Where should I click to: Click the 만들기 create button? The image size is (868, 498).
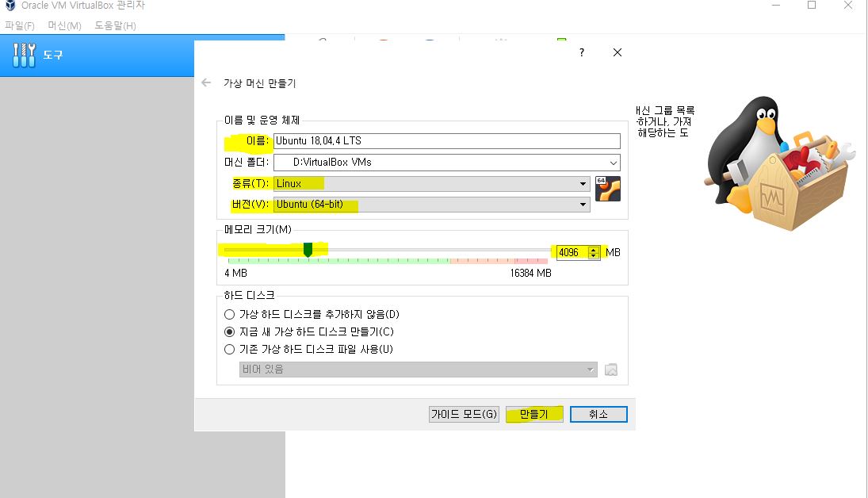pos(534,415)
